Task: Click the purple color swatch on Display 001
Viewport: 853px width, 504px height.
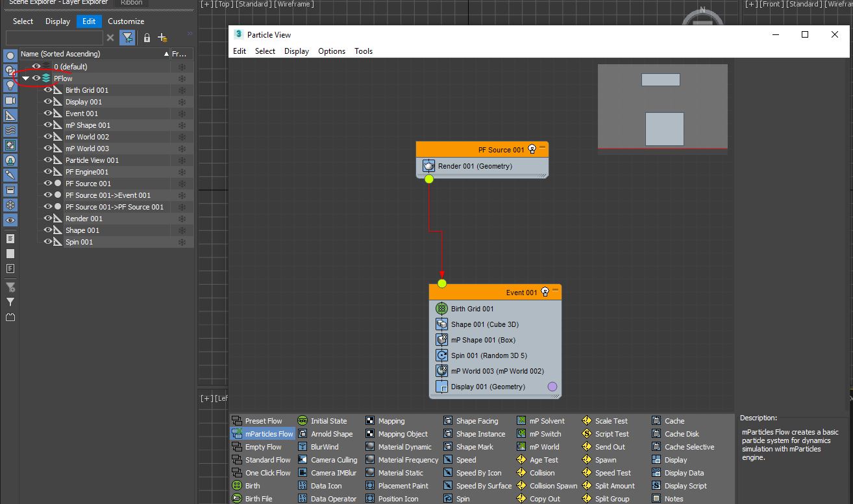Action: tap(551, 386)
